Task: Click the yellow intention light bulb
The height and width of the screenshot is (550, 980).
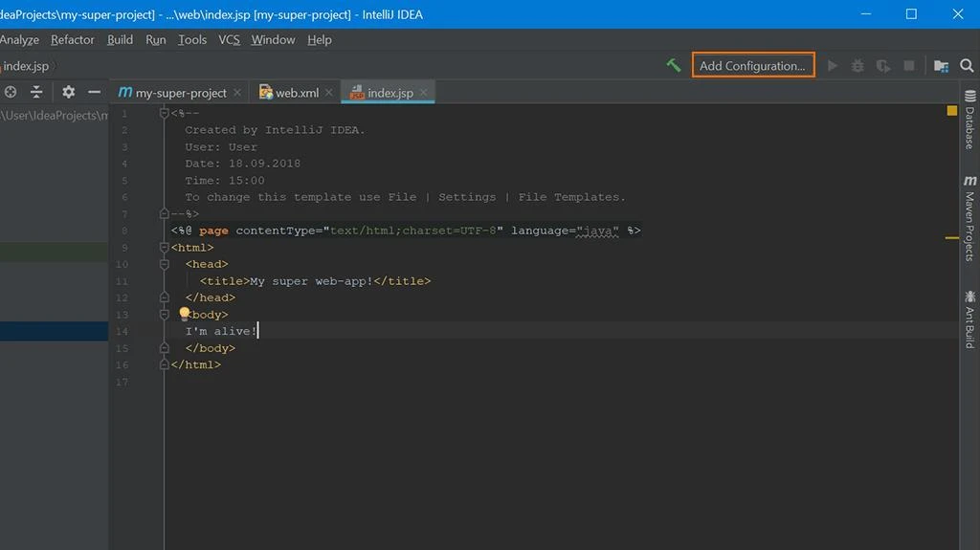Action: click(x=185, y=314)
